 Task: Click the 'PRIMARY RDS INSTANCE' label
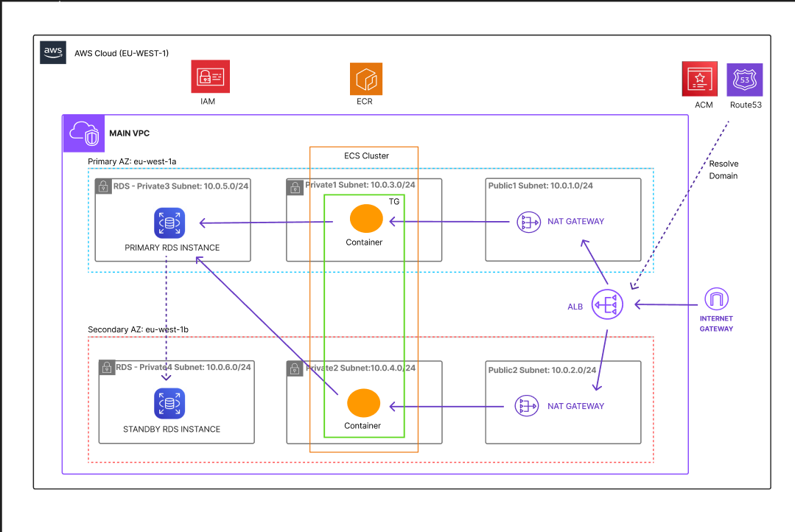pyautogui.click(x=172, y=248)
